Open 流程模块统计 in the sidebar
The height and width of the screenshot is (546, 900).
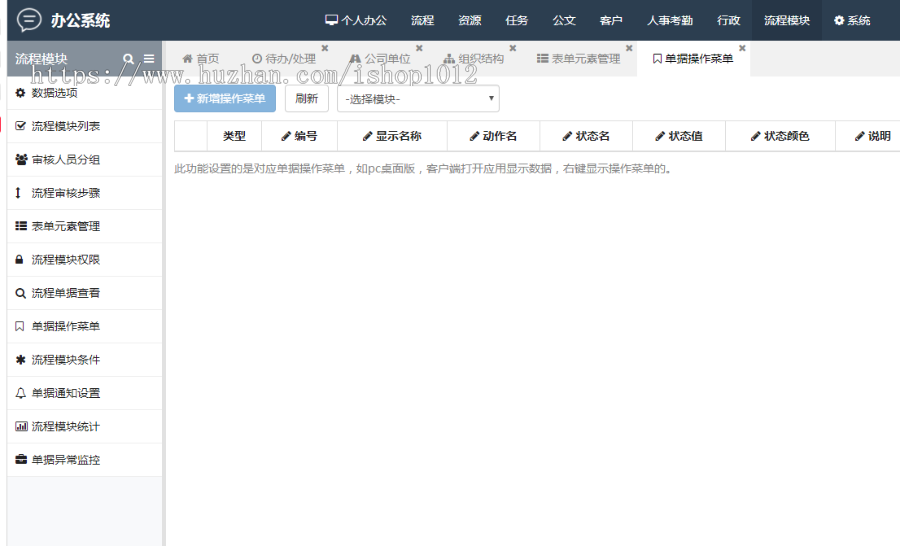click(84, 426)
